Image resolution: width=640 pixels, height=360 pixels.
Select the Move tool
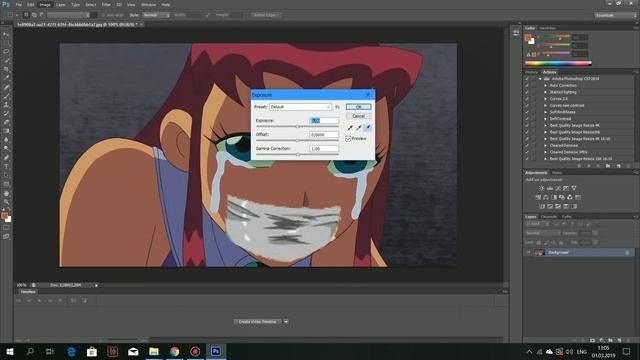(6, 34)
